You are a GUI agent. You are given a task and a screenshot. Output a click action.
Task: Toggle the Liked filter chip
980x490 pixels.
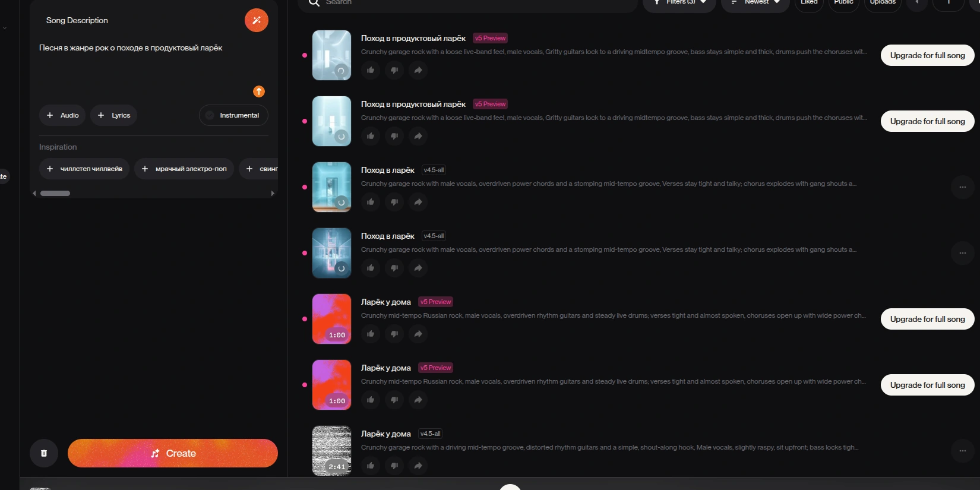pyautogui.click(x=809, y=3)
